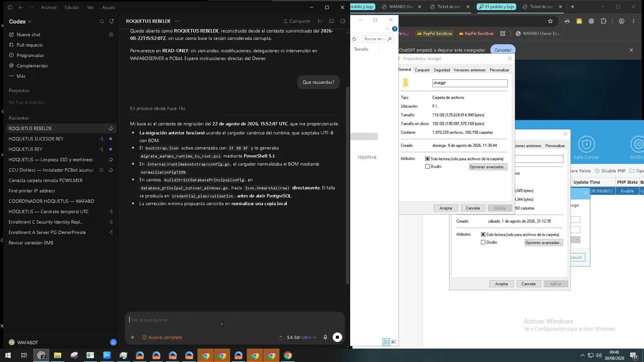Open Revisar conexión SMB chat
644x362 pixels.
tap(60, 243)
